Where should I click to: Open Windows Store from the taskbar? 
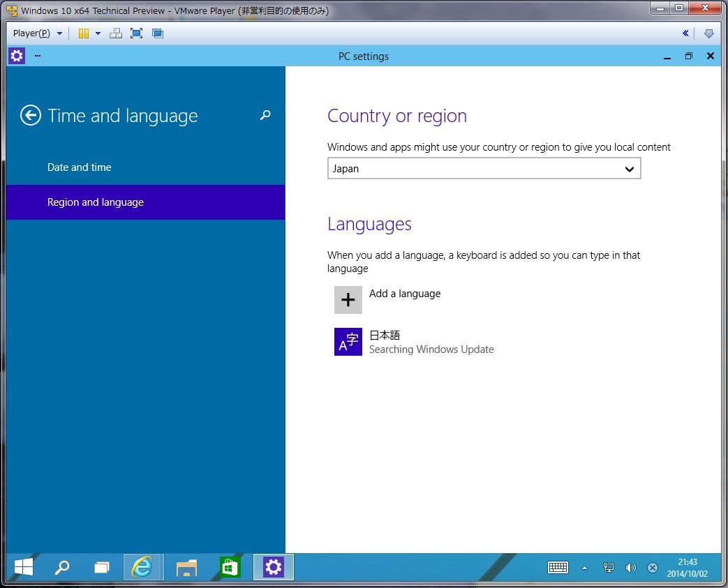click(x=230, y=568)
